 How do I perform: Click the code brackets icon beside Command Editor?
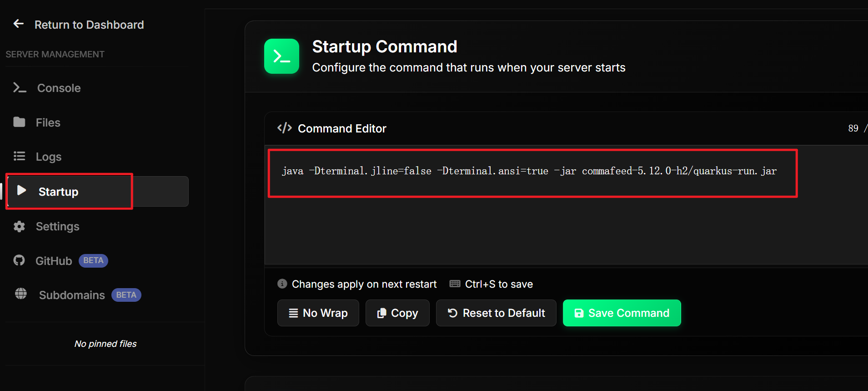[285, 128]
